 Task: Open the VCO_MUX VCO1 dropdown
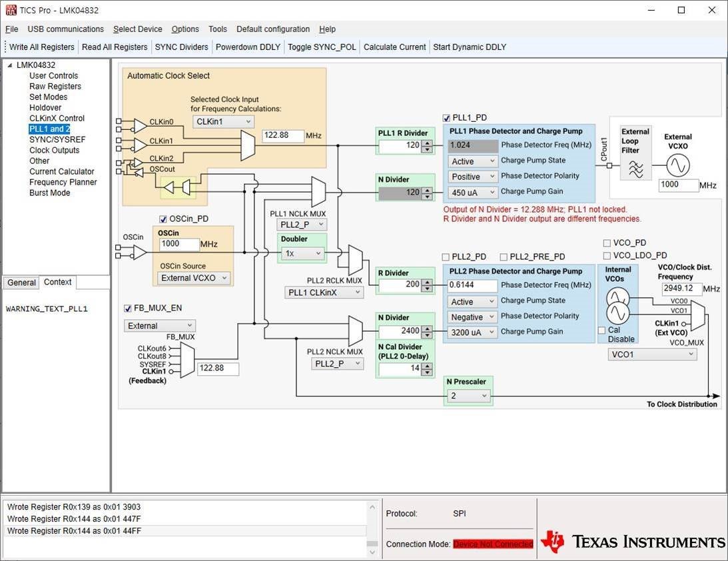point(652,354)
